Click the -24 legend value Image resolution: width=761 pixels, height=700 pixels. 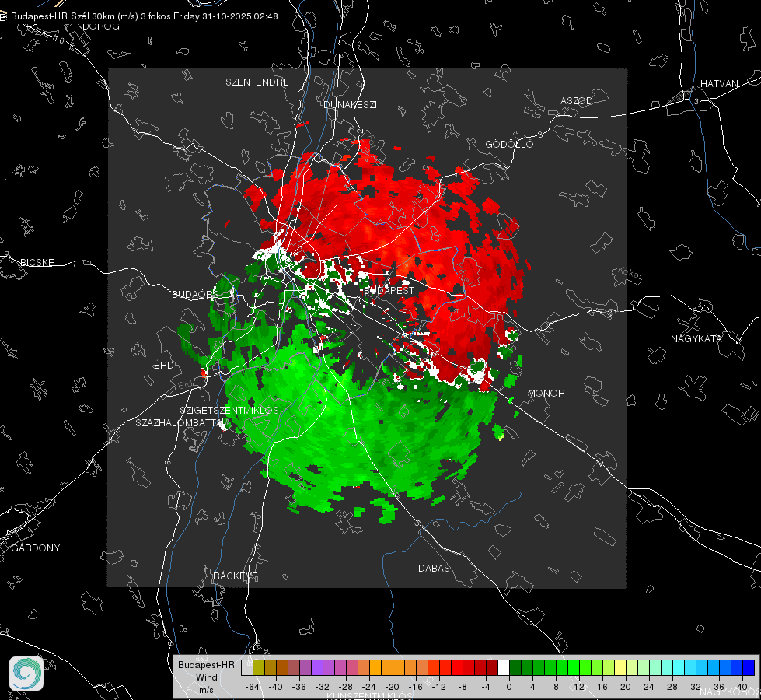(x=368, y=687)
